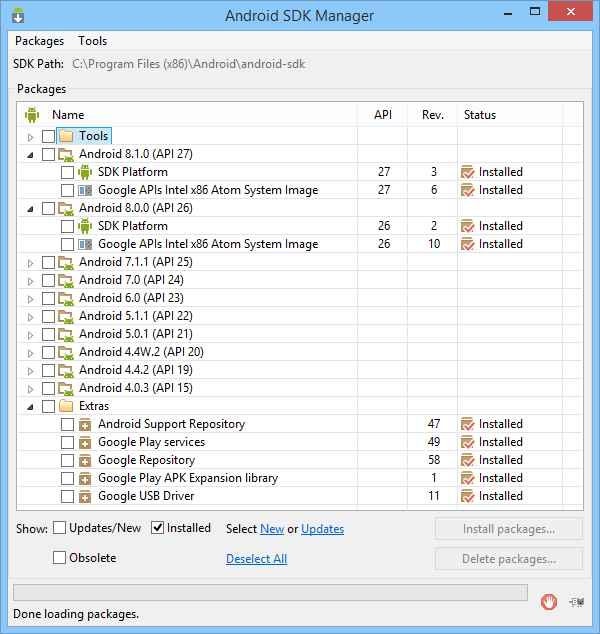This screenshot has width=600, height=634.
Task: Click the Android 6.0 (API 23) folder icon
Action: [x=66, y=298]
